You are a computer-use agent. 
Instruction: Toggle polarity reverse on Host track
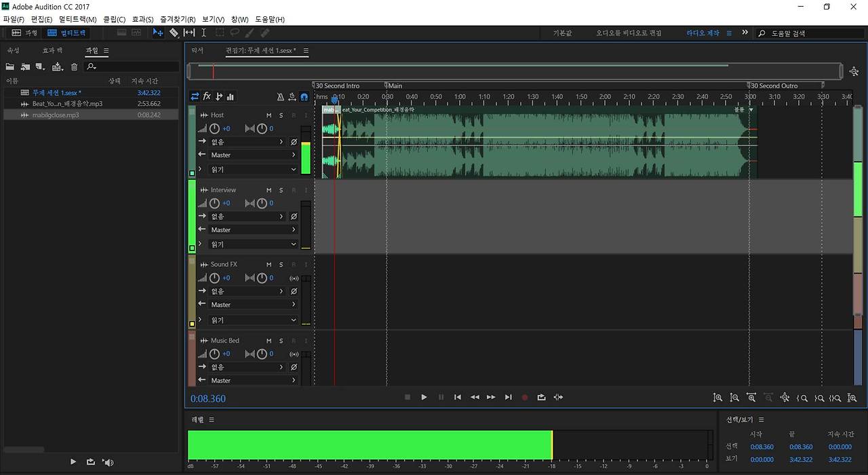[294, 142]
